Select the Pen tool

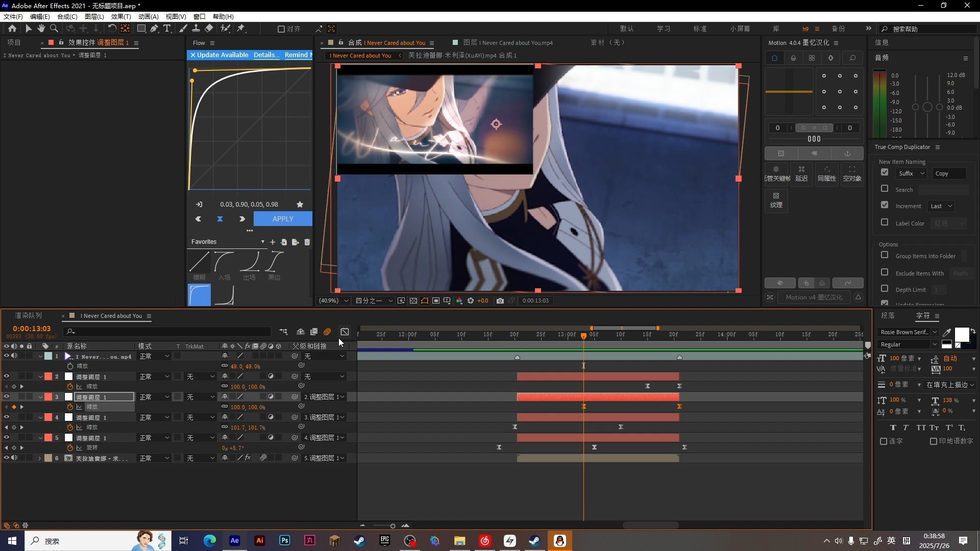click(x=154, y=29)
